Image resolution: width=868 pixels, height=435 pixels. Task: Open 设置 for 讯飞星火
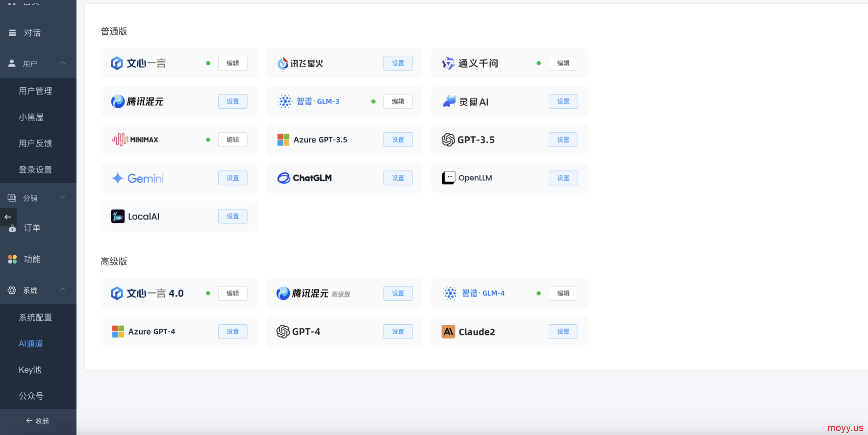pos(398,63)
